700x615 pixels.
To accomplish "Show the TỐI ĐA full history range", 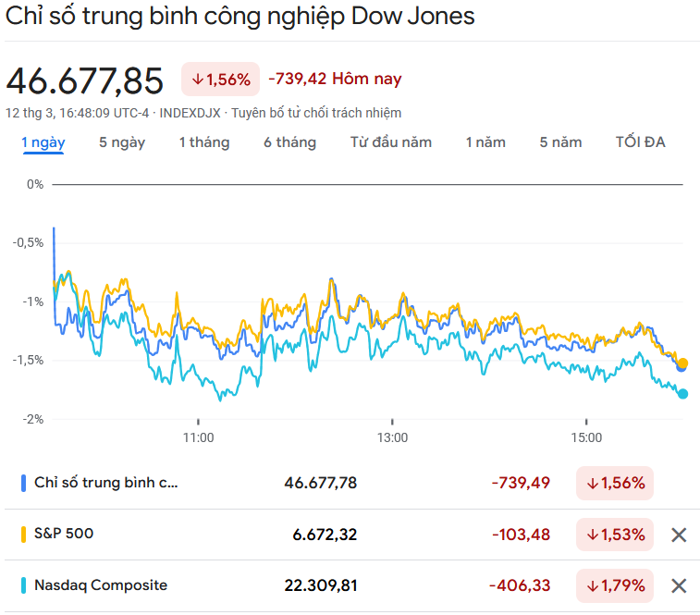I will tap(640, 142).
